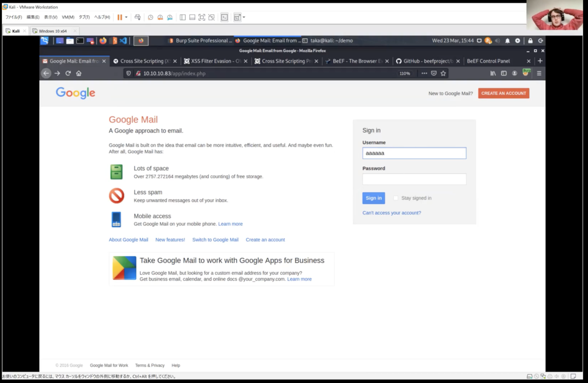Switch to XSS Filter Evasion browser tab
The width and height of the screenshot is (588, 383).
pos(215,61)
